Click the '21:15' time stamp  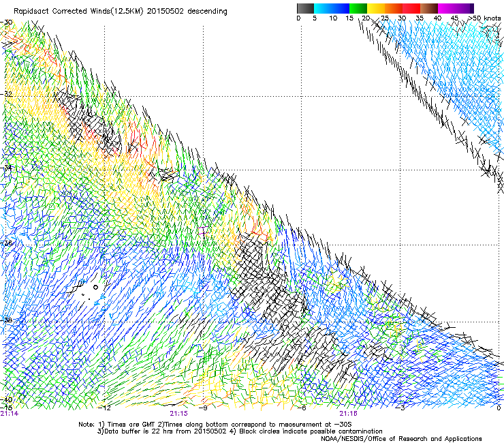(178, 414)
